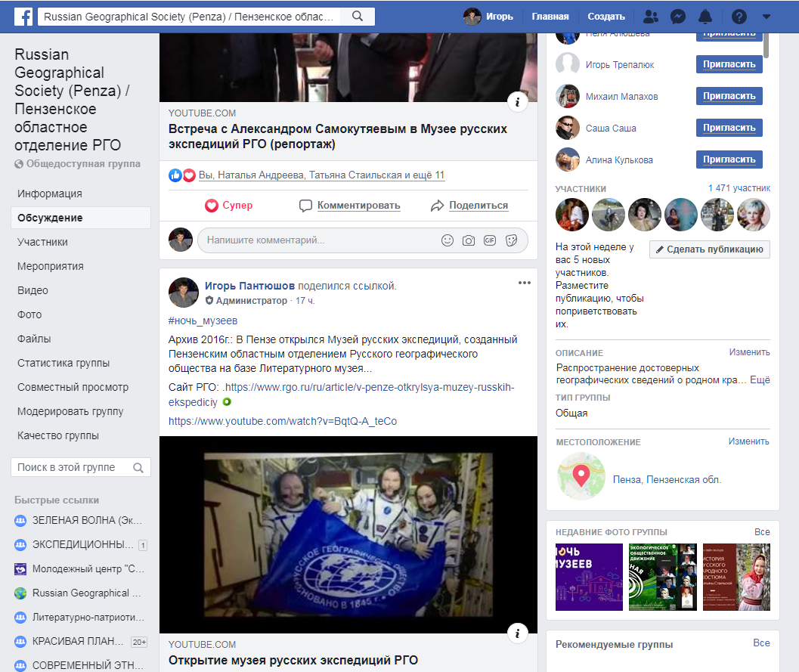Click the 'Напишите комментарий' field

pos(317,240)
